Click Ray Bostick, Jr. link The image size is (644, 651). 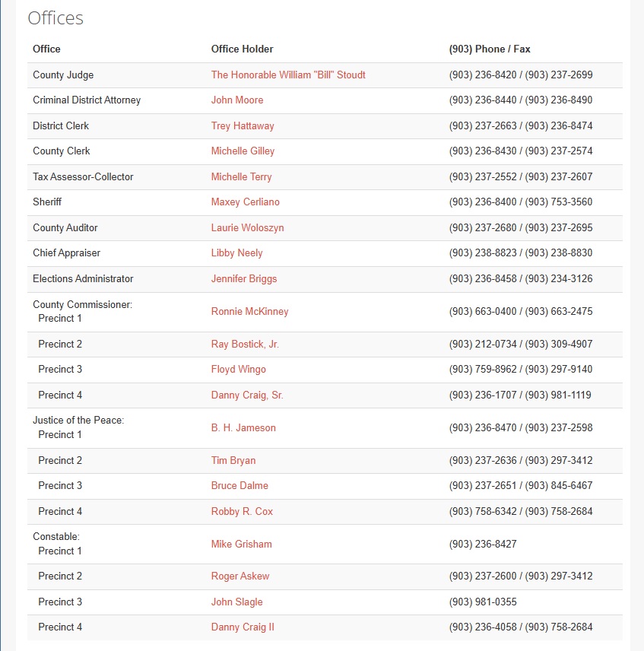245,345
